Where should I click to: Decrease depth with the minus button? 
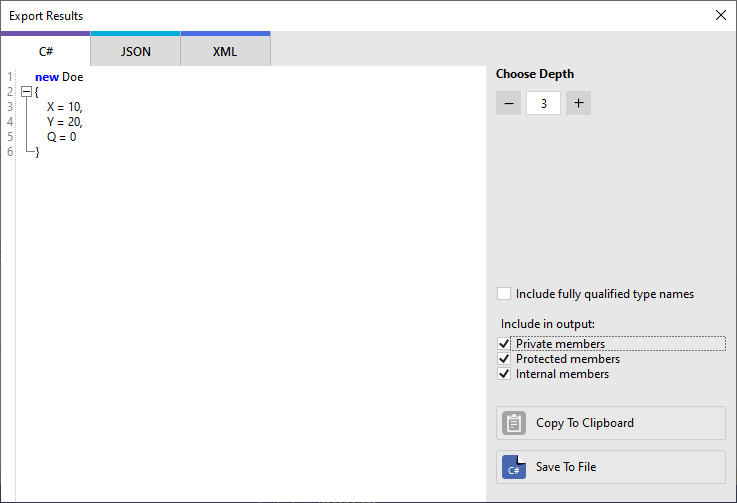point(509,103)
